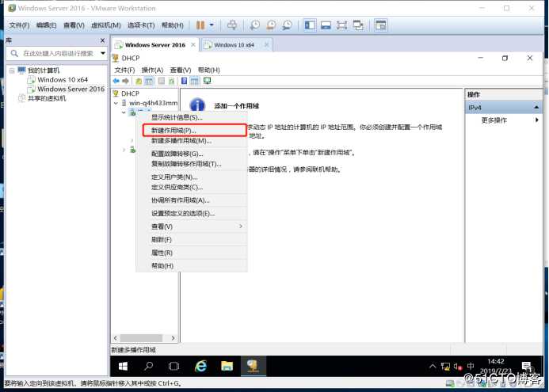Collapse the win-q4h433mm server node
This screenshot has height=392, width=549.
(116, 103)
